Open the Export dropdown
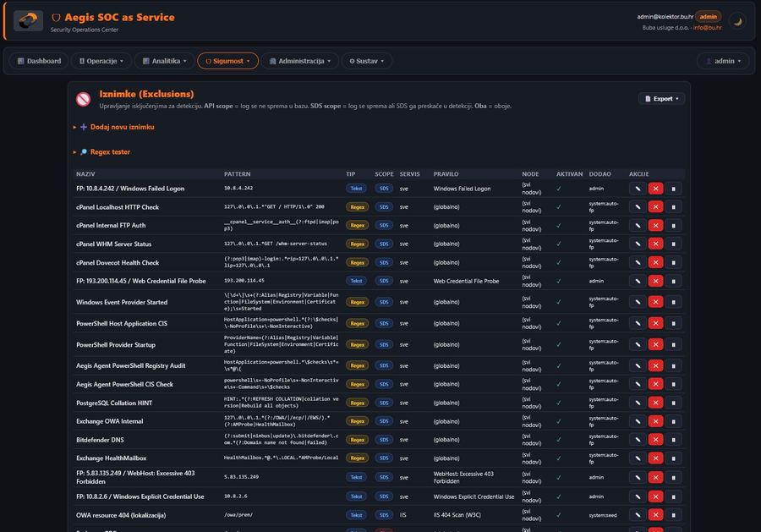Viewport: 761px width, 532px height. tap(661, 99)
